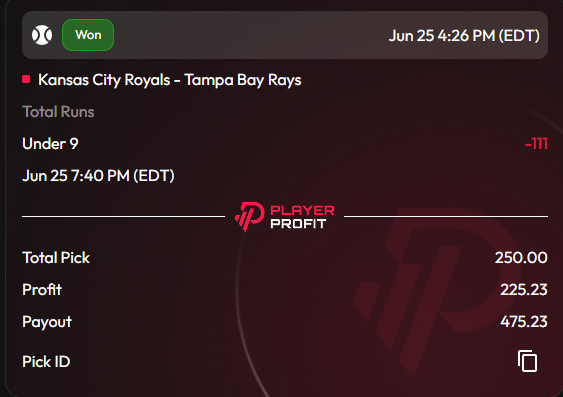Copy the Pick ID using the copy icon
The image size is (563, 397).
[527, 361]
